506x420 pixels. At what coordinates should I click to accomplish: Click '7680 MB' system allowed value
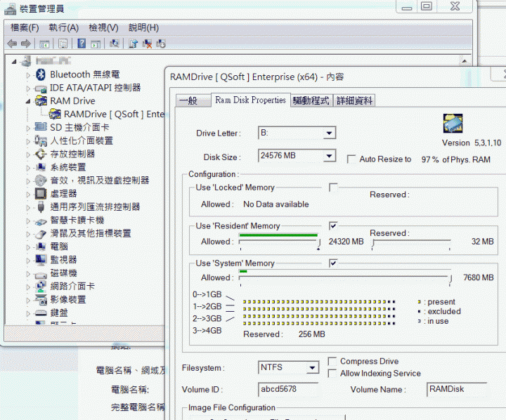click(x=479, y=277)
